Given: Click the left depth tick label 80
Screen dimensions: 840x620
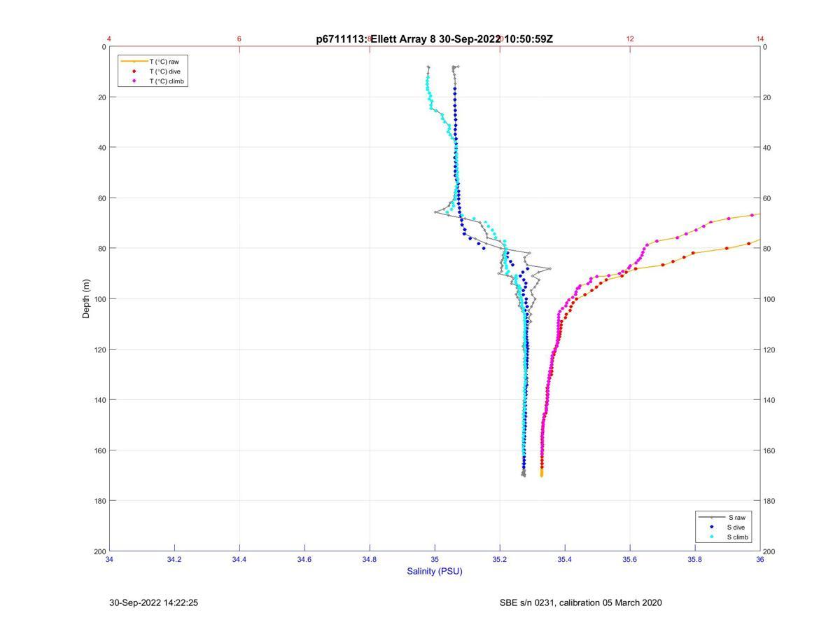Looking at the screenshot, I should [x=102, y=249].
